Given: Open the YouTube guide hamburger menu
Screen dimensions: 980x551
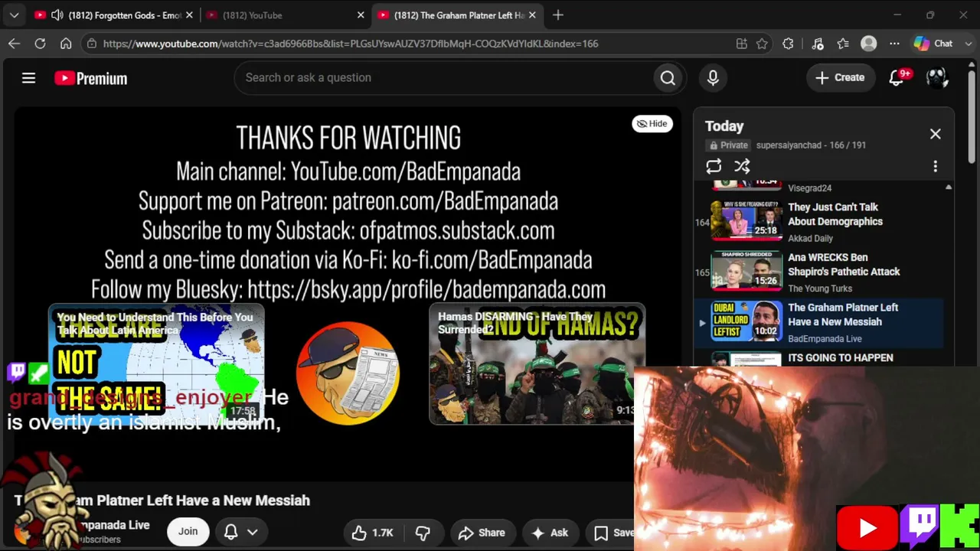Looking at the screenshot, I should (28, 78).
